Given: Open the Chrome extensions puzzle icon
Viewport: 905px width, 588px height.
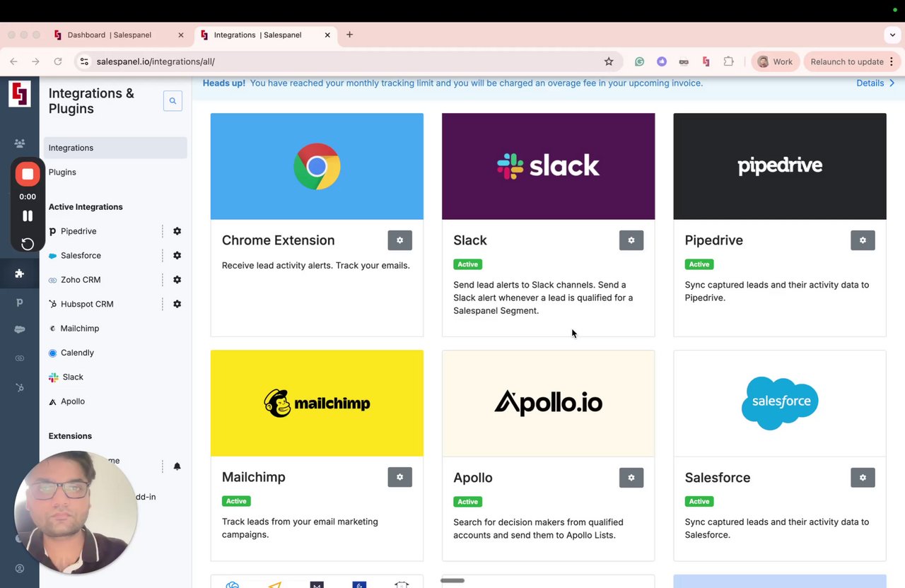Looking at the screenshot, I should (728, 61).
